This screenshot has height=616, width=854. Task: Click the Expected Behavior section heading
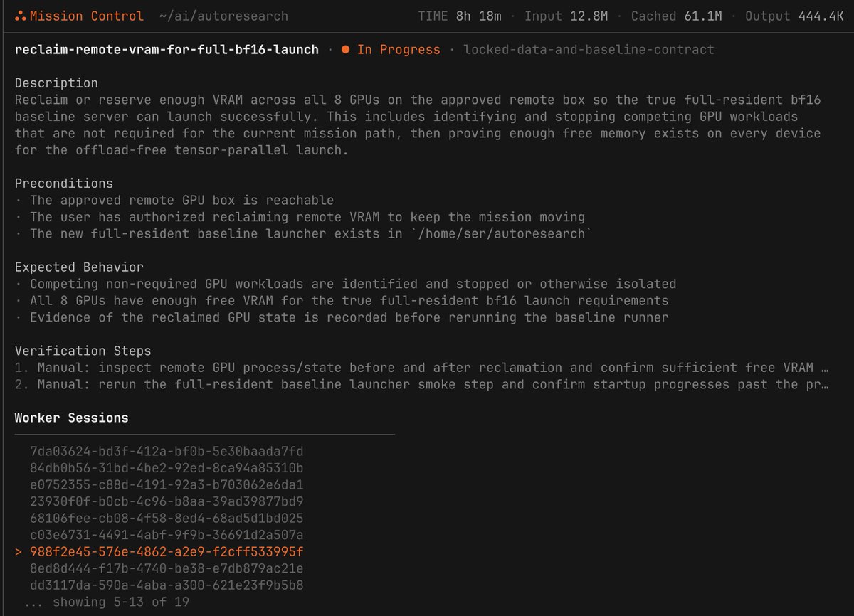click(79, 267)
